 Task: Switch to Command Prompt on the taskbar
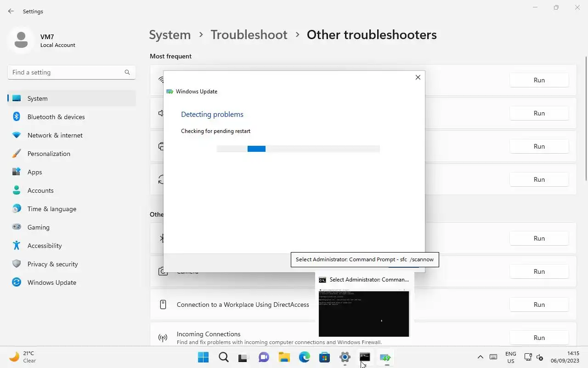point(365,357)
